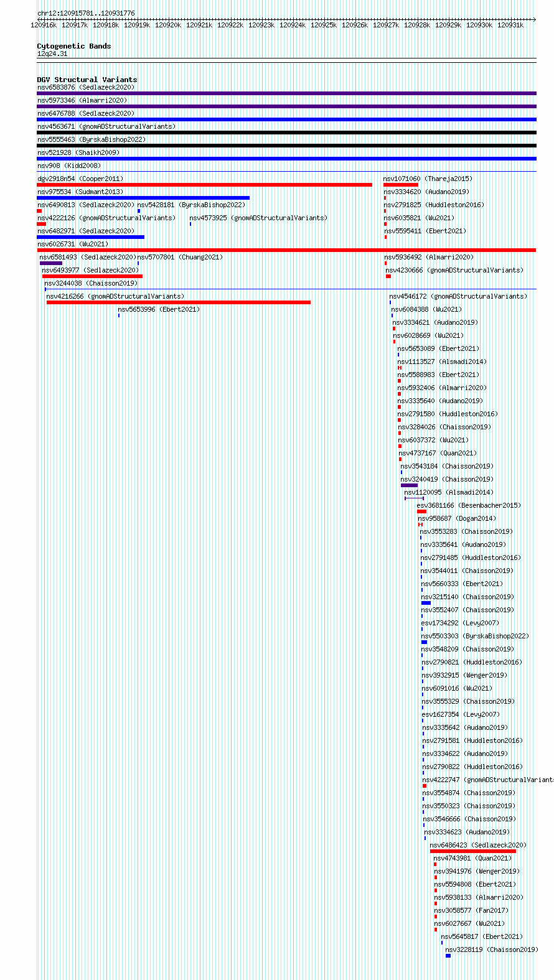
Task: Click nsv5428181 (ByrskaBishop2022) label
Action: coord(191,205)
